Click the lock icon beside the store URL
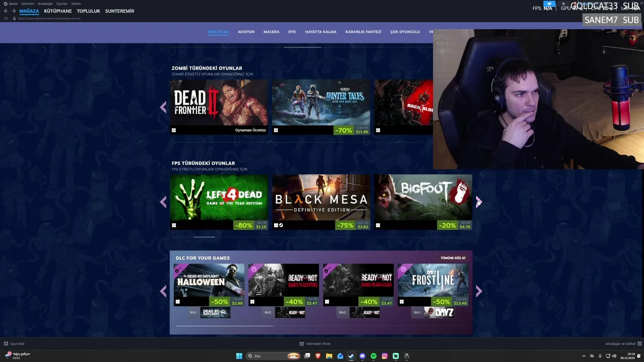Viewport: 644px width, 362px height. (15, 19)
